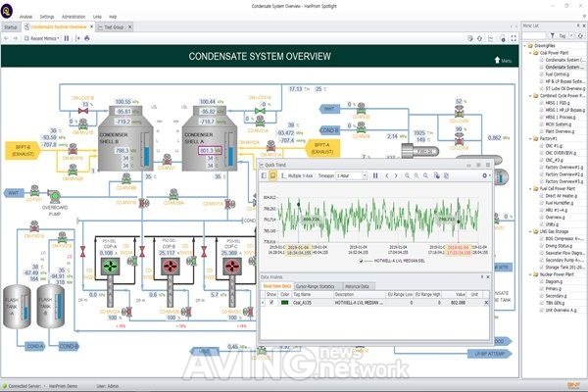Viewport: 588px width, 392px height.
Task: Collapse the Factory#1 folder
Action: 530,138
